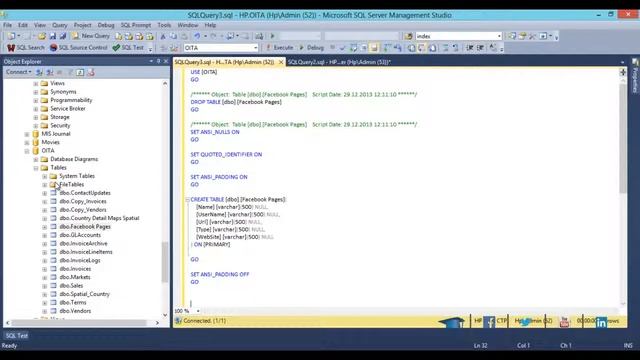Click Disconnect icon in Object Explorer
Image resolution: width=640 pixels, height=360 pixels.
click(49, 72)
